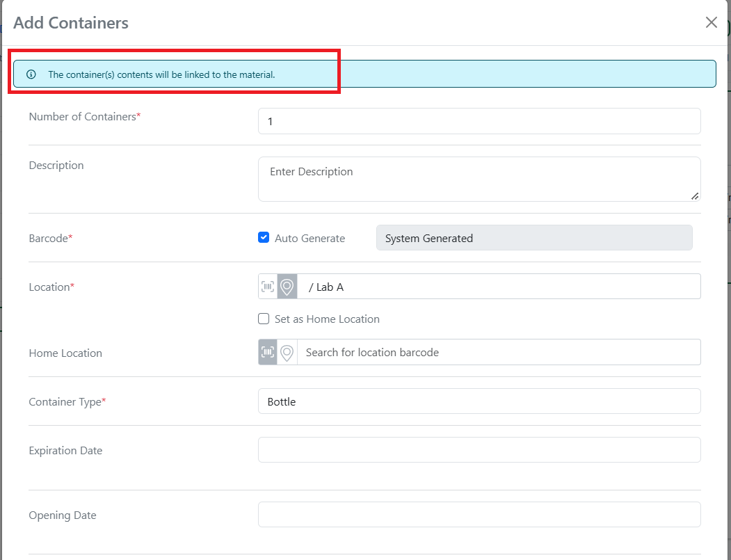Click the Location label

51,287
